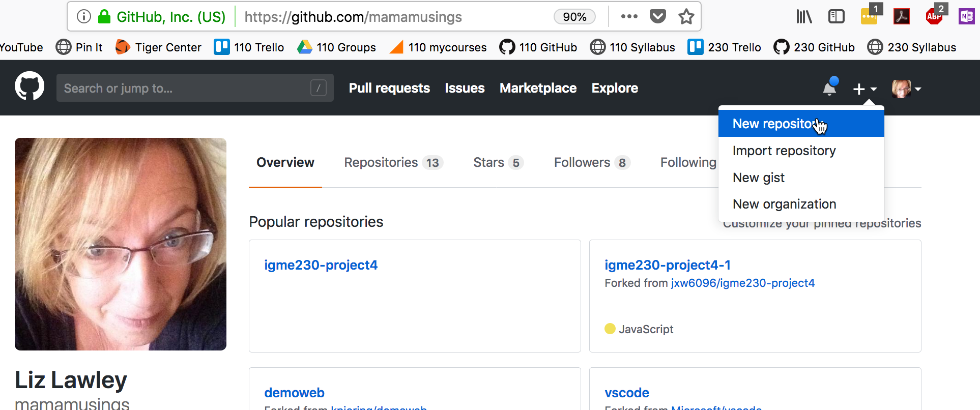
Task: Open the 110 Syllabus bookmark
Action: (632, 47)
